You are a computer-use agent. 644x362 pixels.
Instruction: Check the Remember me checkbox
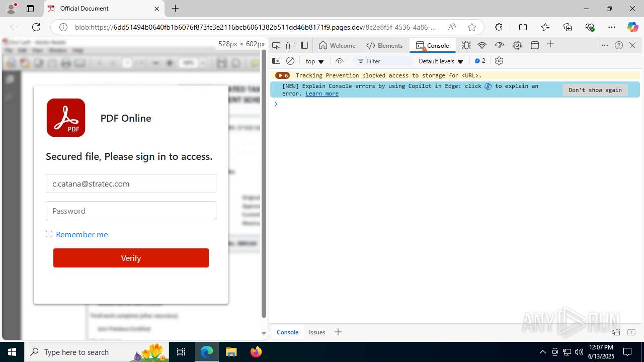49,234
